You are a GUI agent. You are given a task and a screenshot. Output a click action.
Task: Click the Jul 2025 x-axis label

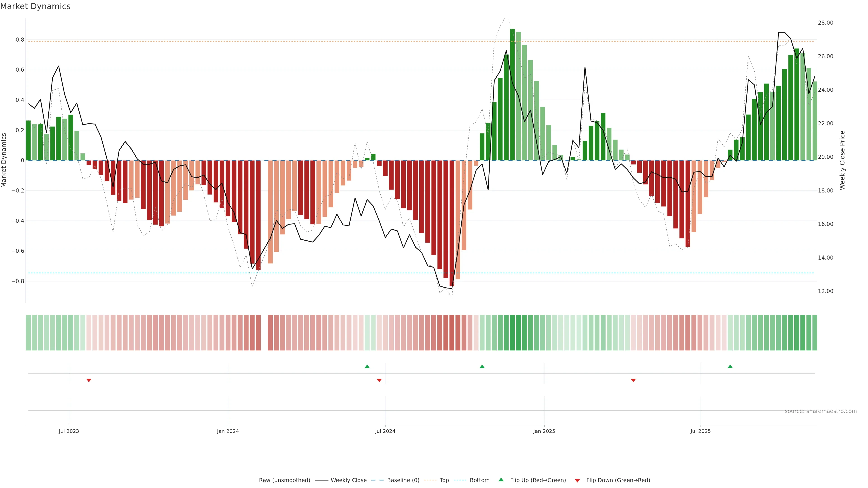pyautogui.click(x=701, y=431)
